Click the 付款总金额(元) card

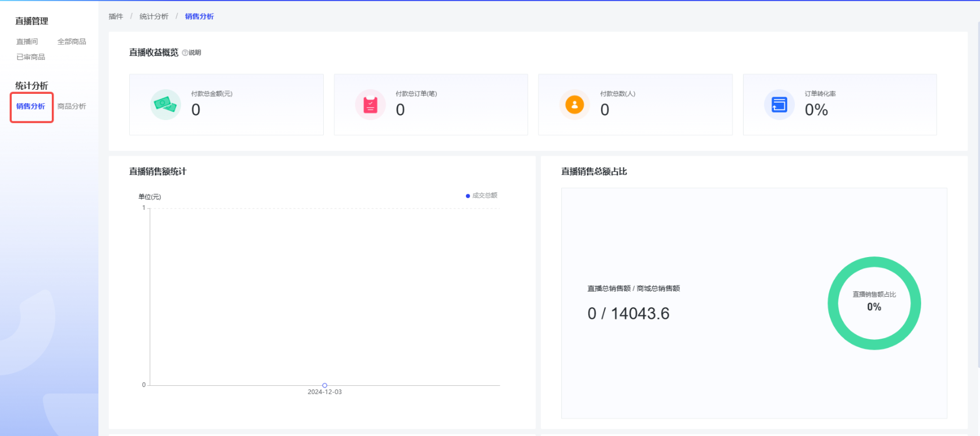(226, 105)
